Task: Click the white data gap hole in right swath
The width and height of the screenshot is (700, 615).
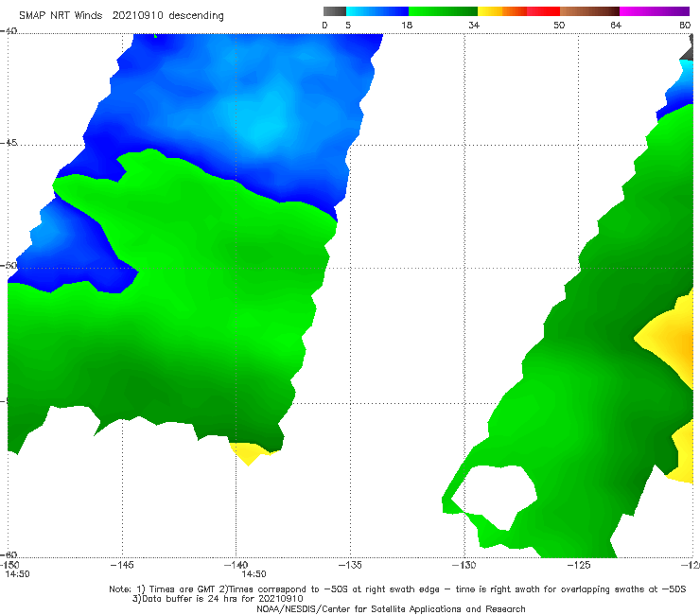Action: [x=496, y=494]
